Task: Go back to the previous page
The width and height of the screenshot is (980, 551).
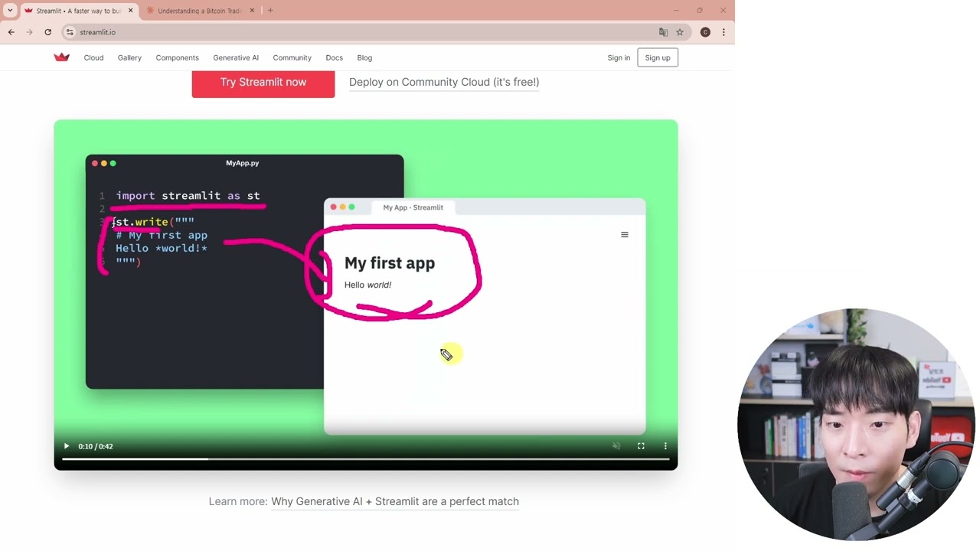Action: tap(11, 32)
